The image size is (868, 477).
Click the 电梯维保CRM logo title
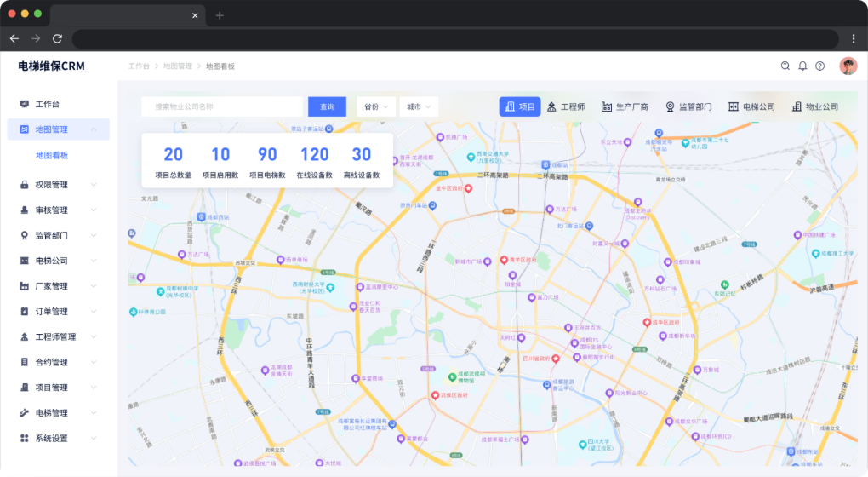(x=51, y=66)
